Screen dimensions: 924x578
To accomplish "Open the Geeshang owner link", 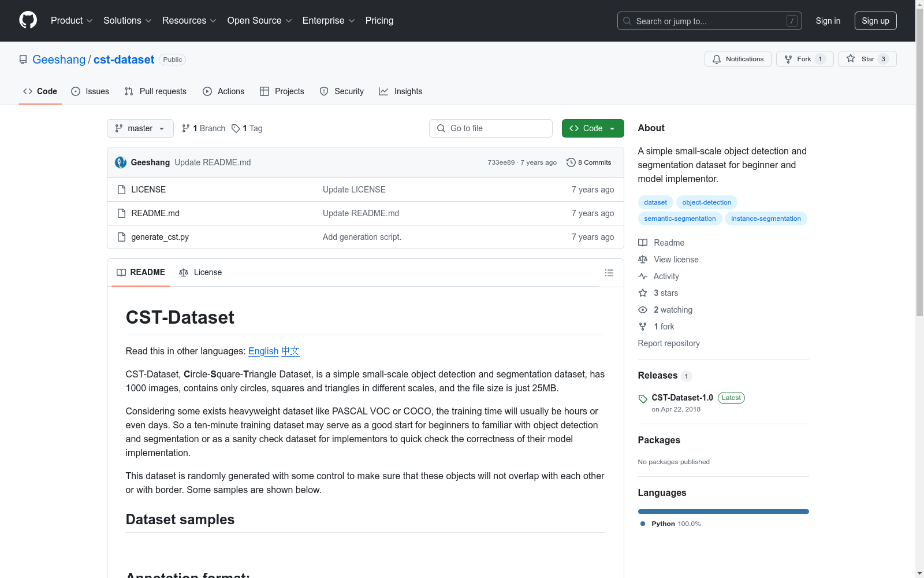I will point(59,60).
